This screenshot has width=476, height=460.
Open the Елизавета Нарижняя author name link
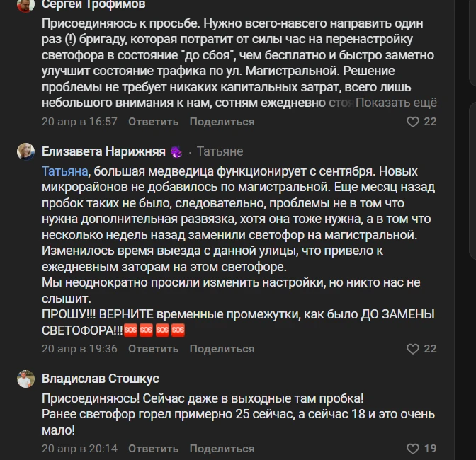tap(103, 151)
